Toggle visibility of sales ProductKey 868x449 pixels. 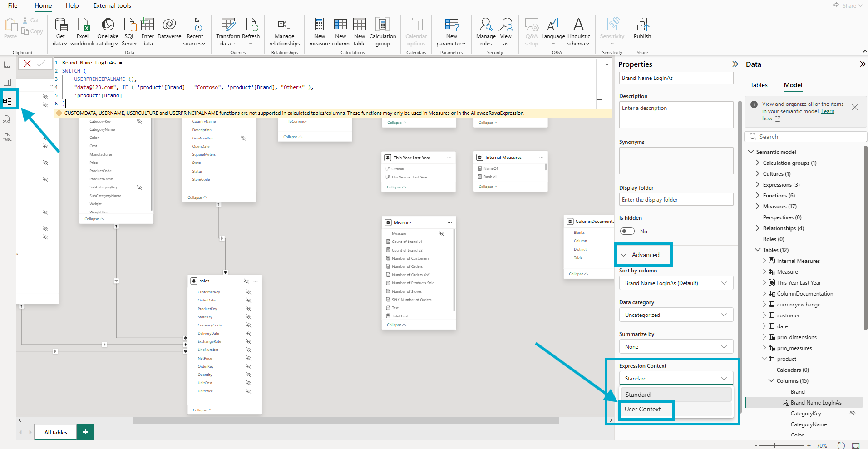(248, 309)
